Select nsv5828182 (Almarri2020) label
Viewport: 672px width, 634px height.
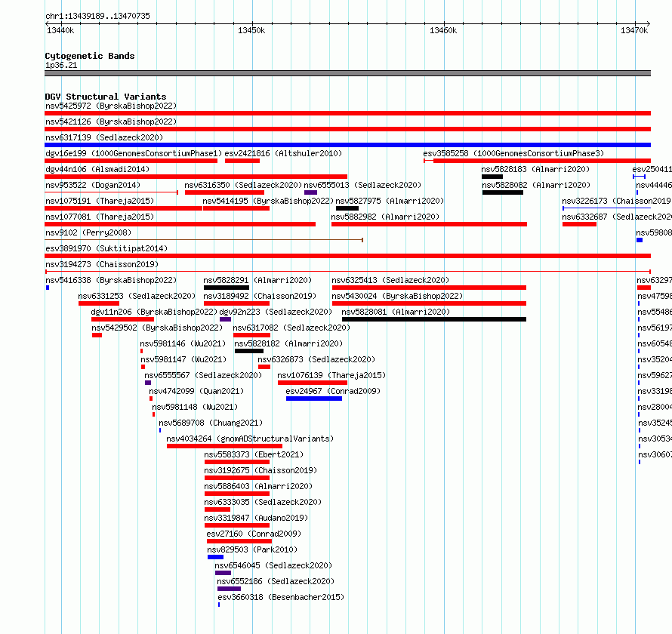(288, 343)
